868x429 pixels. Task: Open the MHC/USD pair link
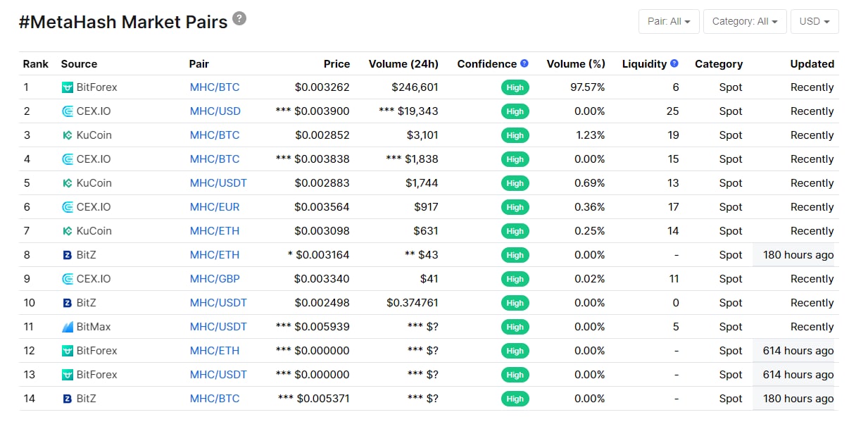pyautogui.click(x=215, y=111)
